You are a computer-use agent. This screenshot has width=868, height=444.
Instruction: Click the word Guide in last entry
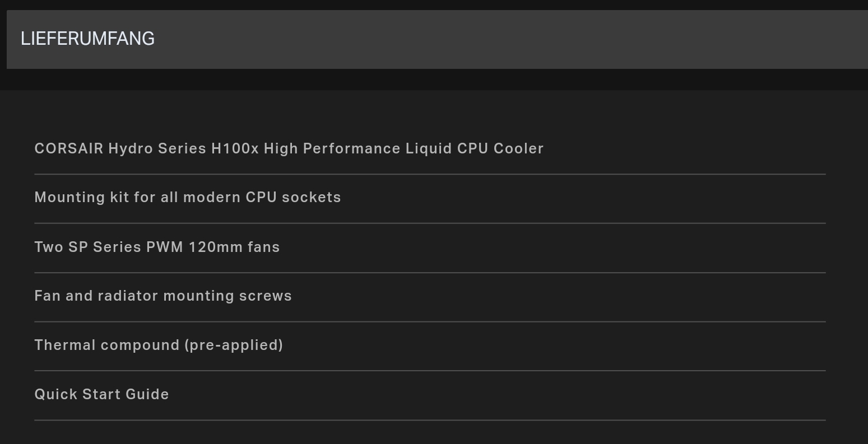[x=147, y=394]
